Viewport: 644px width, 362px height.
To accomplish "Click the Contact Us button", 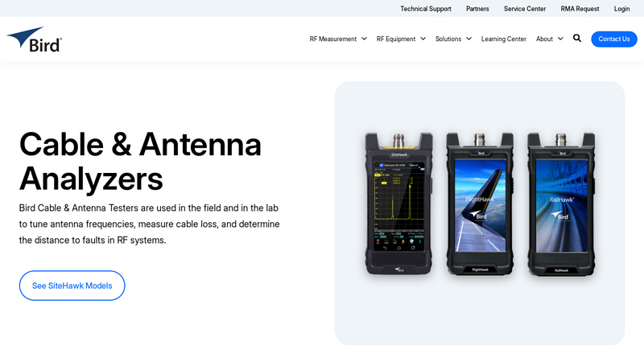I will click(x=614, y=39).
